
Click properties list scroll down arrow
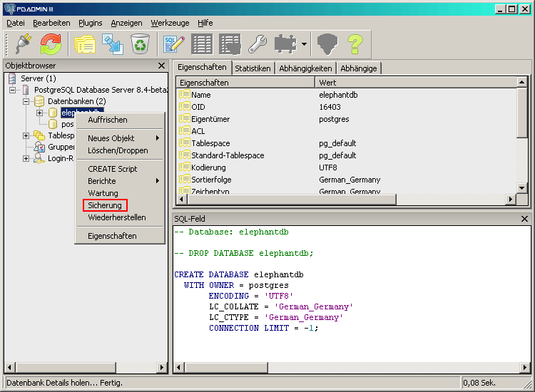click(521, 187)
